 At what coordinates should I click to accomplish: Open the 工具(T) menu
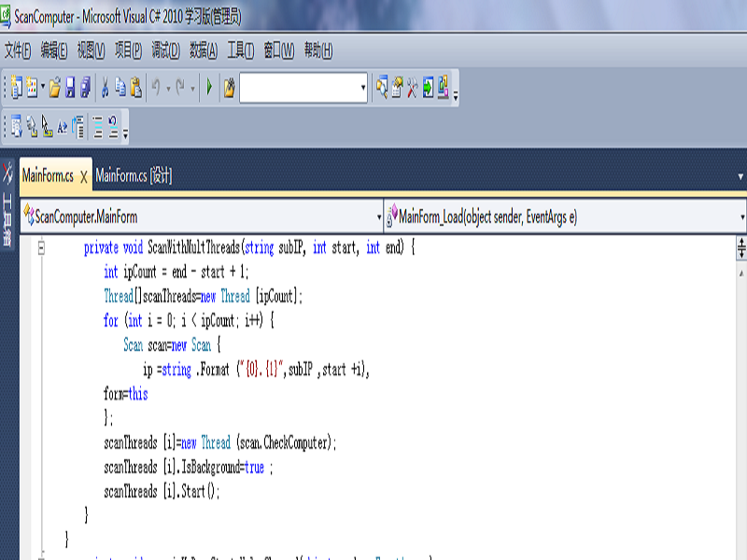240,50
